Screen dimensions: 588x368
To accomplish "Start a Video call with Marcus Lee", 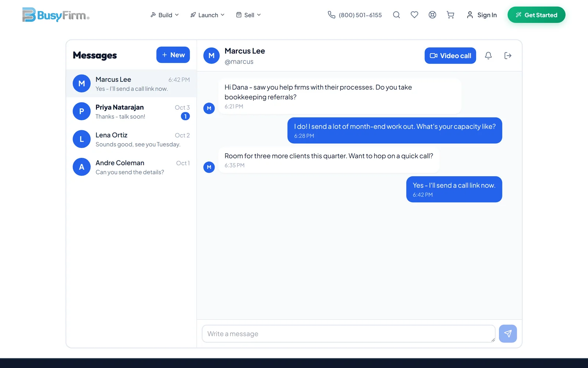I will point(450,56).
